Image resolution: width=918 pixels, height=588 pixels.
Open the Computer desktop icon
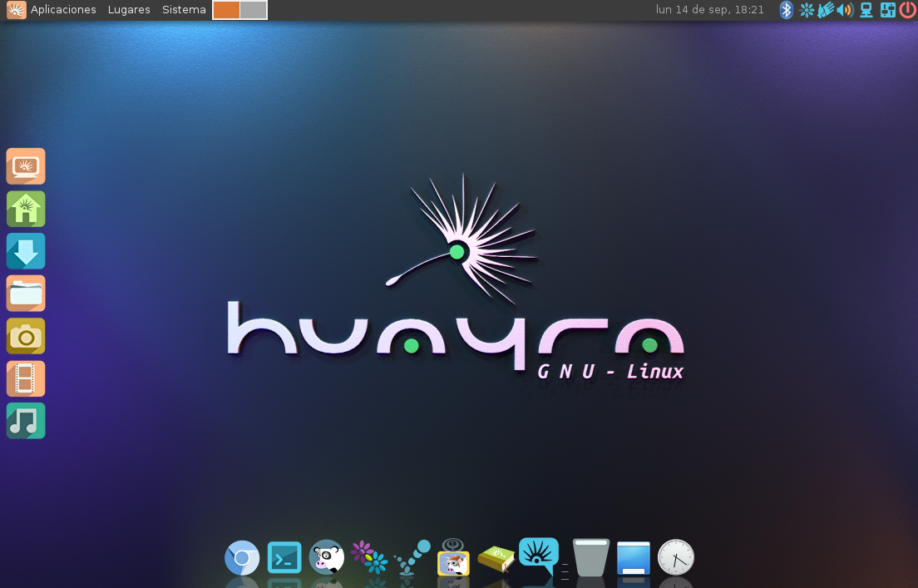26,166
